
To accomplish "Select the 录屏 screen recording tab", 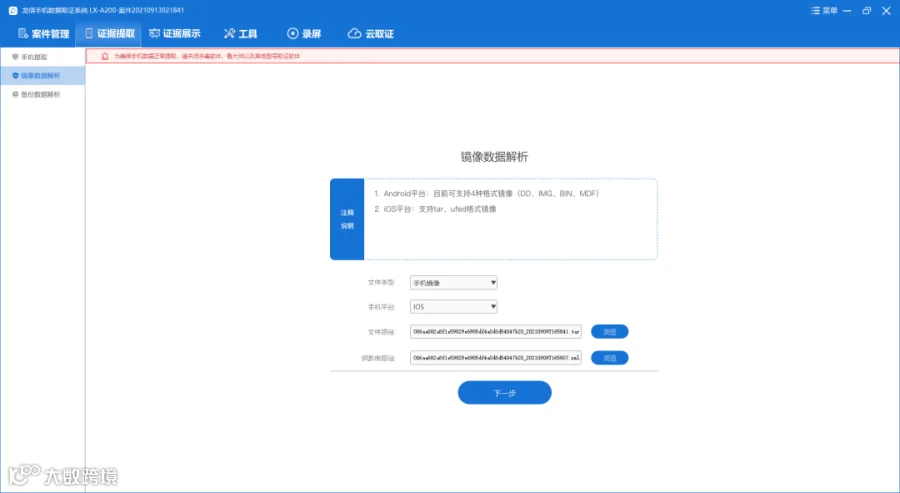I will [304, 34].
